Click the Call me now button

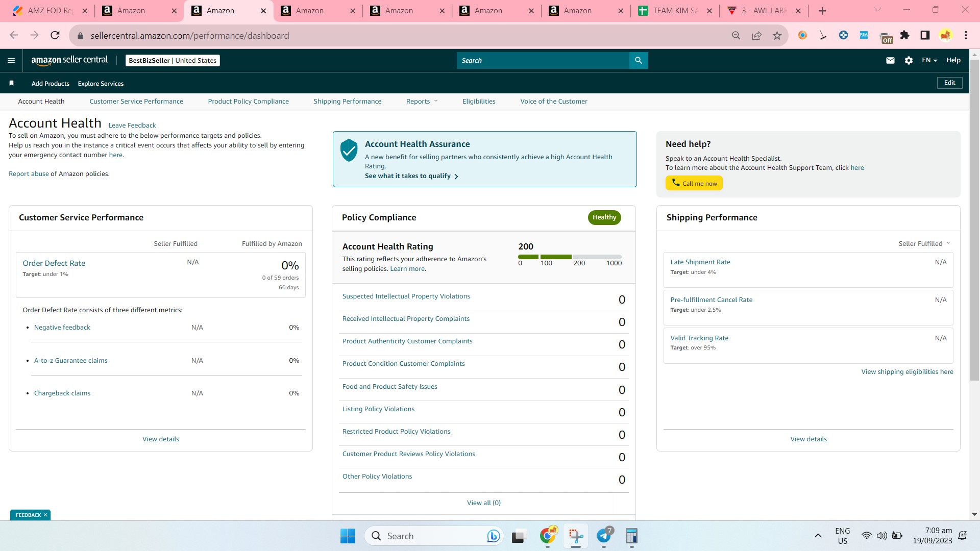coord(694,183)
